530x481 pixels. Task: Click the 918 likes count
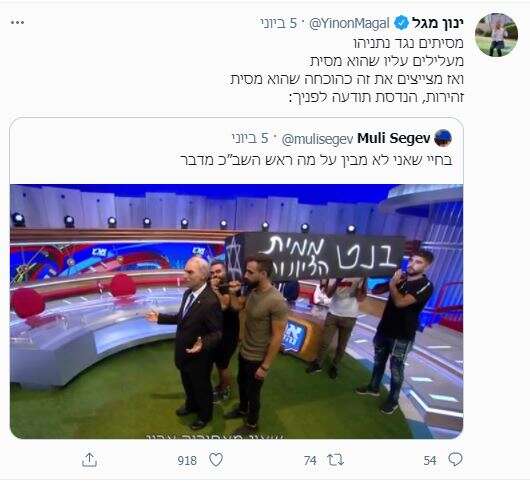point(187,460)
